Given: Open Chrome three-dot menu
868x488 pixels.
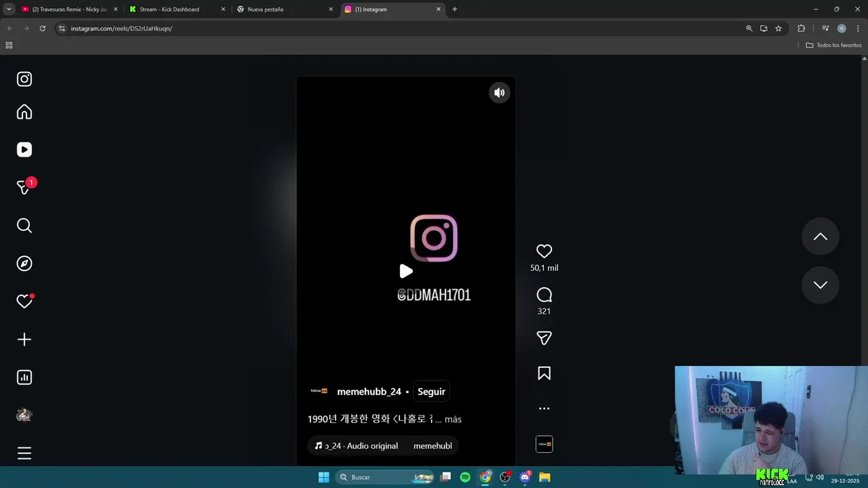Looking at the screenshot, I should [x=858, y=28].
